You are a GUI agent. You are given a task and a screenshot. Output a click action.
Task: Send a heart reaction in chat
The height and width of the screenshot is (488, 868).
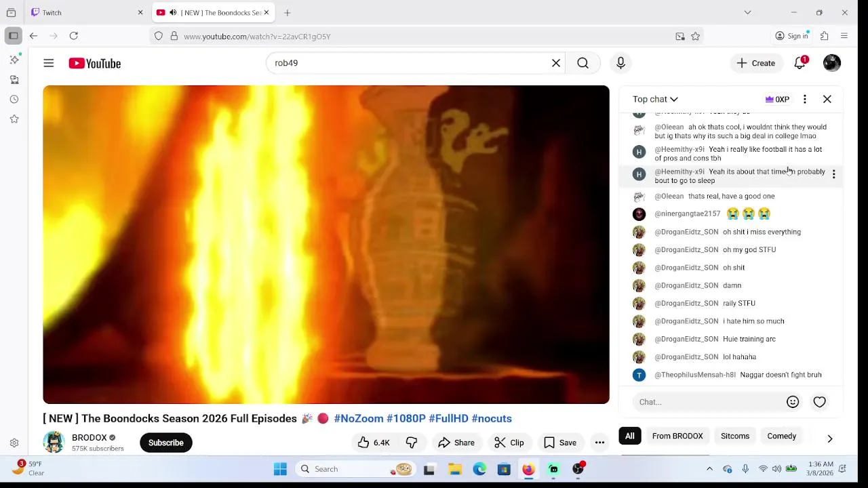pos(819,402)
